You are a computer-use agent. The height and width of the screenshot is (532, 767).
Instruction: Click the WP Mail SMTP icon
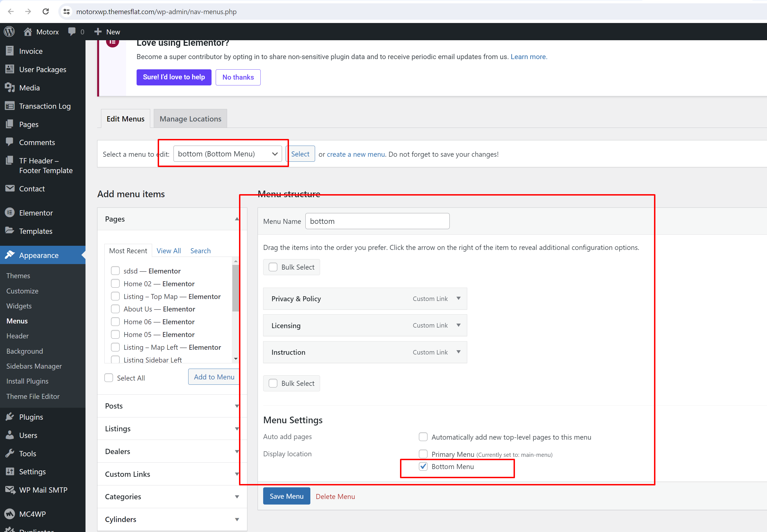[x=10, y=490]
